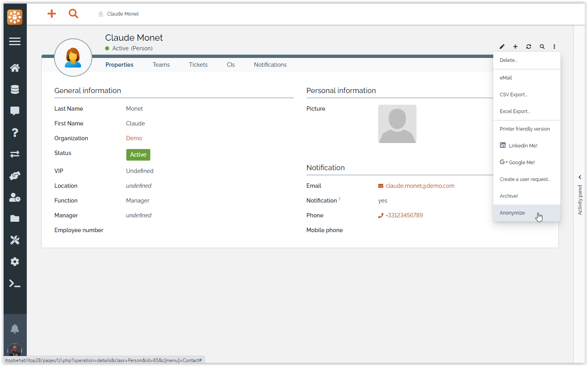Screen dimensions: 588x366
Task: Click the LinkedIn Me! icon in the menu
Action: [x=502, y=145]
